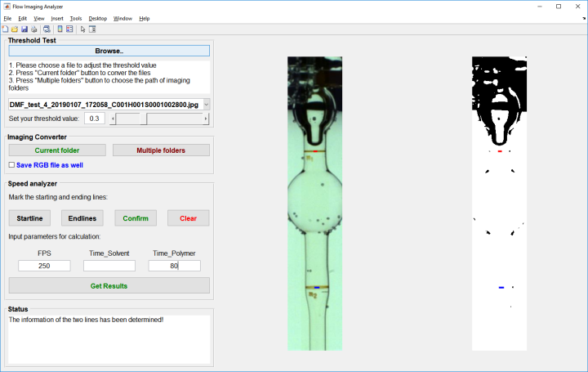Viewport: 588px width, 372px height.
Task: Select the Edit Plot arrow tool
Action: click(x=83, y=29)
